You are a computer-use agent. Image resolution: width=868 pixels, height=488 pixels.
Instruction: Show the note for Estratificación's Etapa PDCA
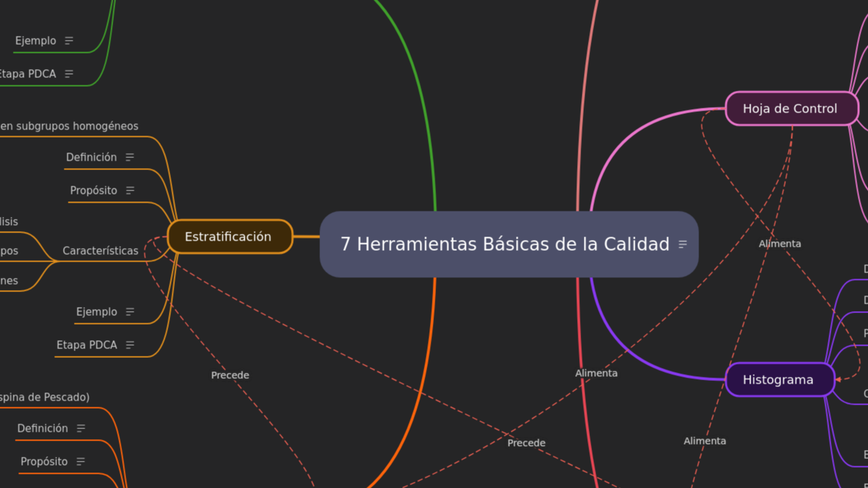130,345
